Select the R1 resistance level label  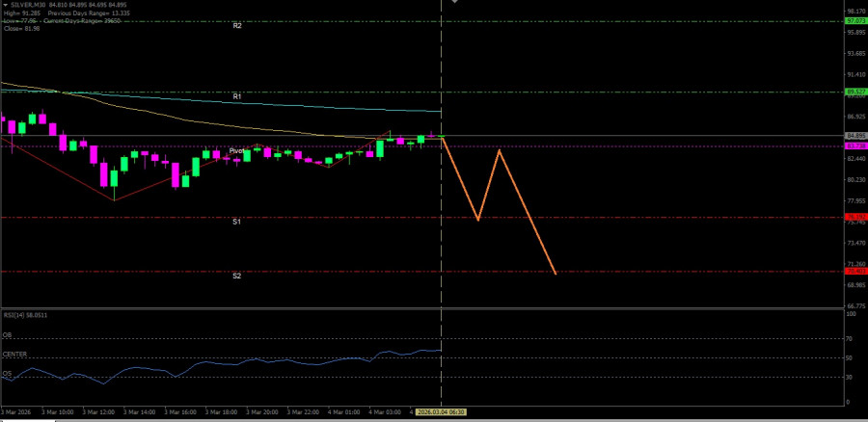[x=237, y=97]
